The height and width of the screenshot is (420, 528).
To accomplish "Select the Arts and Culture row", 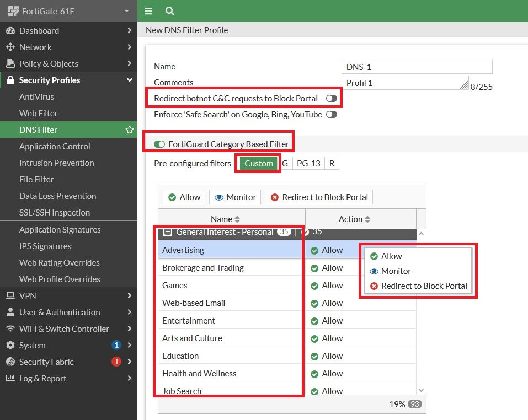I will tap(287, 338).
